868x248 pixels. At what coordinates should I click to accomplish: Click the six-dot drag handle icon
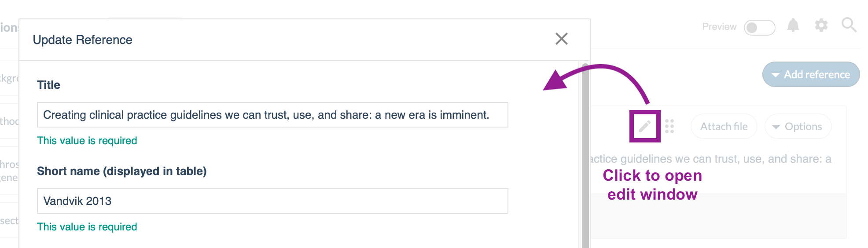pyautogui.click(x=669, y=126)
